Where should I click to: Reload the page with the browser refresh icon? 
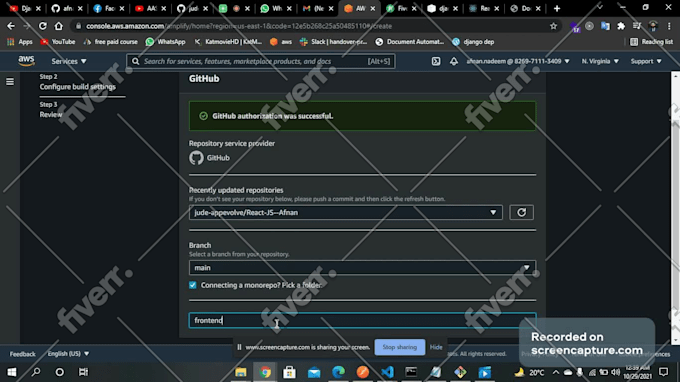point(42,26)
